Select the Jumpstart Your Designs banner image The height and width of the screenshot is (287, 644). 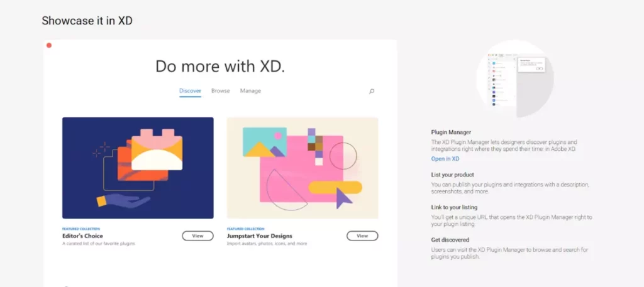[x=302, y=168]
